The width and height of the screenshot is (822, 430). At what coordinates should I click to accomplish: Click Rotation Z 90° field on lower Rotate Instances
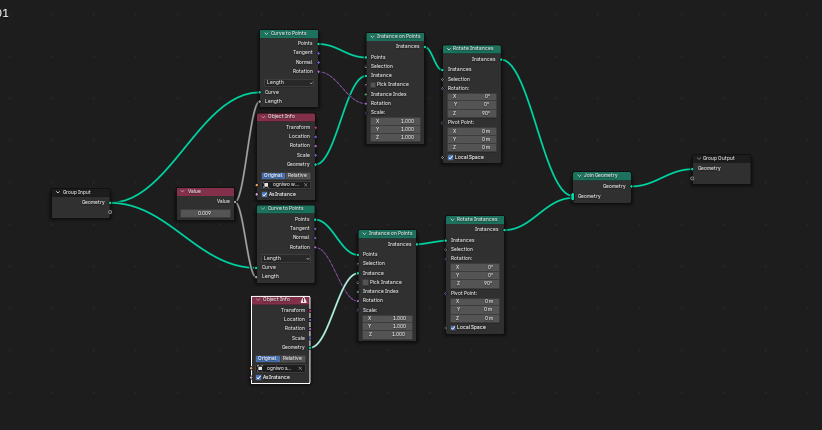474,283
